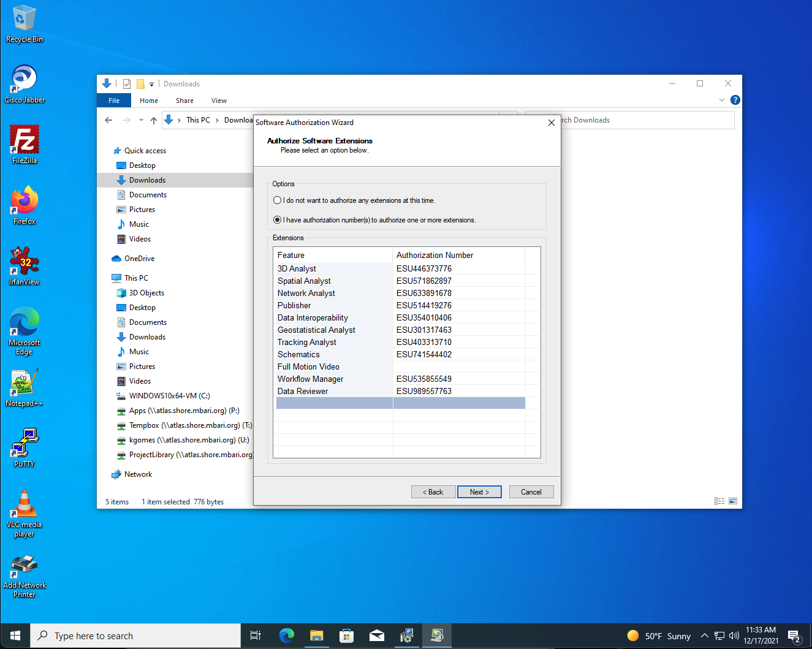Click the Next button in the wizard
This screenshot has width=812, height=649.
pyautogui.click(x=479, y=492)
